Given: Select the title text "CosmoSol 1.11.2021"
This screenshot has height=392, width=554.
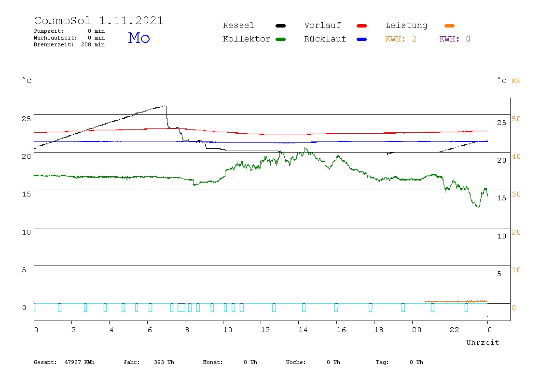Looking at the screenshot, I should coord(98,20).
